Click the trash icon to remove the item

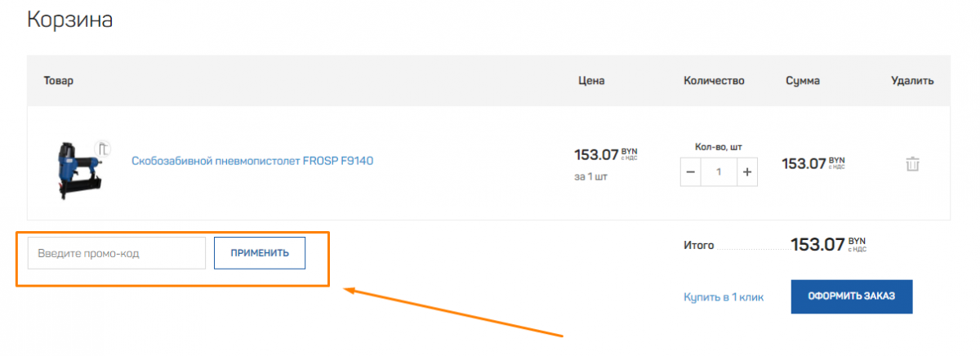(912, 163)
